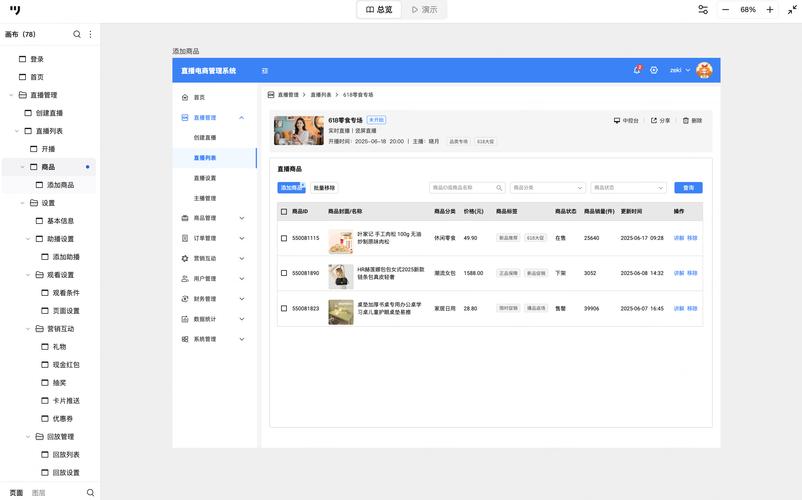Switch to 演示 presentation tab
The width and height of the screenshot is (802, 500).
[425, 10]
